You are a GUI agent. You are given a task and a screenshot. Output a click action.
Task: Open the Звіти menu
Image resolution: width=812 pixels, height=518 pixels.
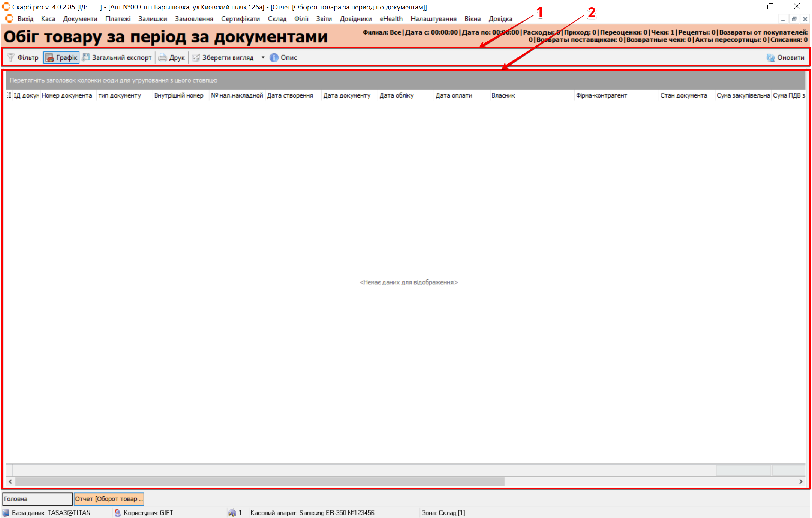(324, 19)
